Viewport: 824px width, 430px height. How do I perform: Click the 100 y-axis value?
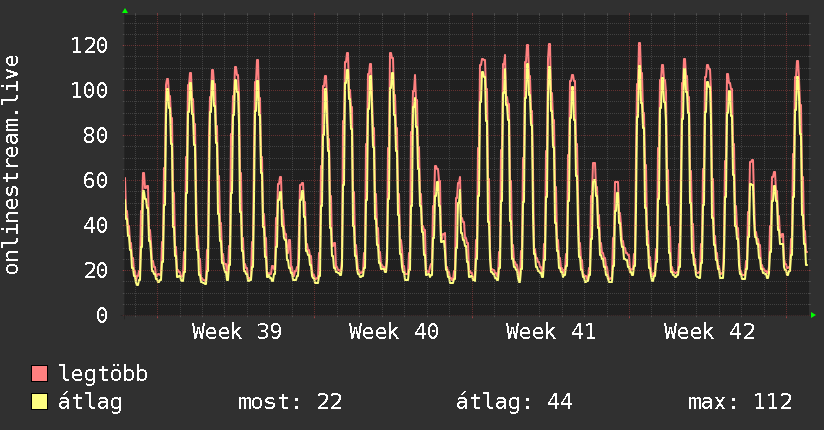[89, 90]
